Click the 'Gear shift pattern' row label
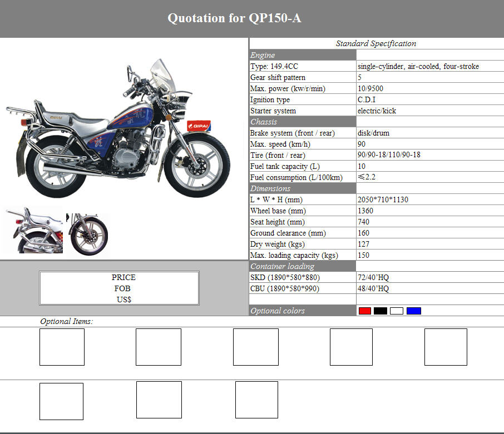Image resolution: width=504 pixels, height=434 pixels. pyautogui.click(x=278, y=77)
